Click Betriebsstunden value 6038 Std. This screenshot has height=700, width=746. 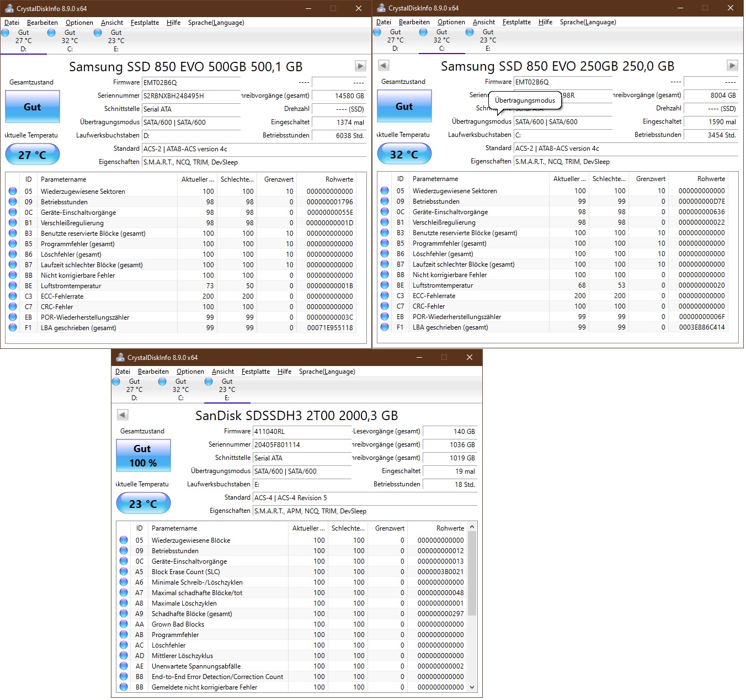click(339, 135)
